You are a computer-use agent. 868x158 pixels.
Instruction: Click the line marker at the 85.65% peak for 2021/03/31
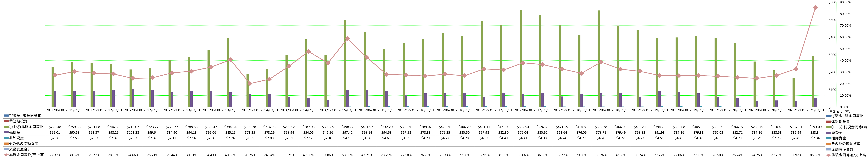tap(815, 7)
